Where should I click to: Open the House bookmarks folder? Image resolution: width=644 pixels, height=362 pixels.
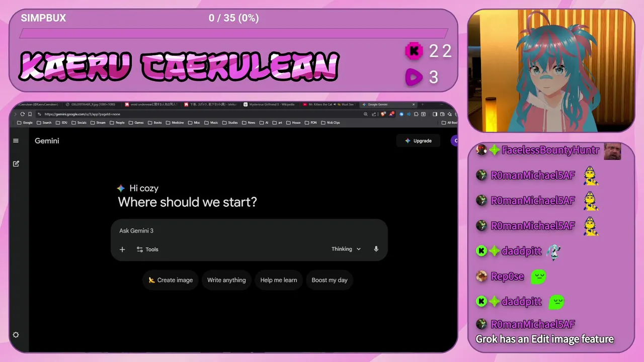(x=293, y=123)
